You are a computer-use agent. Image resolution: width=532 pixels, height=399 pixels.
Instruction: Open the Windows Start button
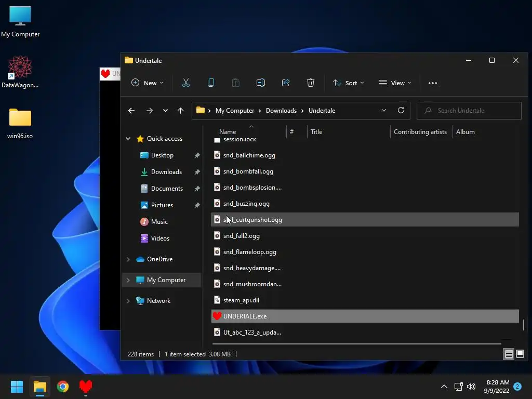coord(17,387)
